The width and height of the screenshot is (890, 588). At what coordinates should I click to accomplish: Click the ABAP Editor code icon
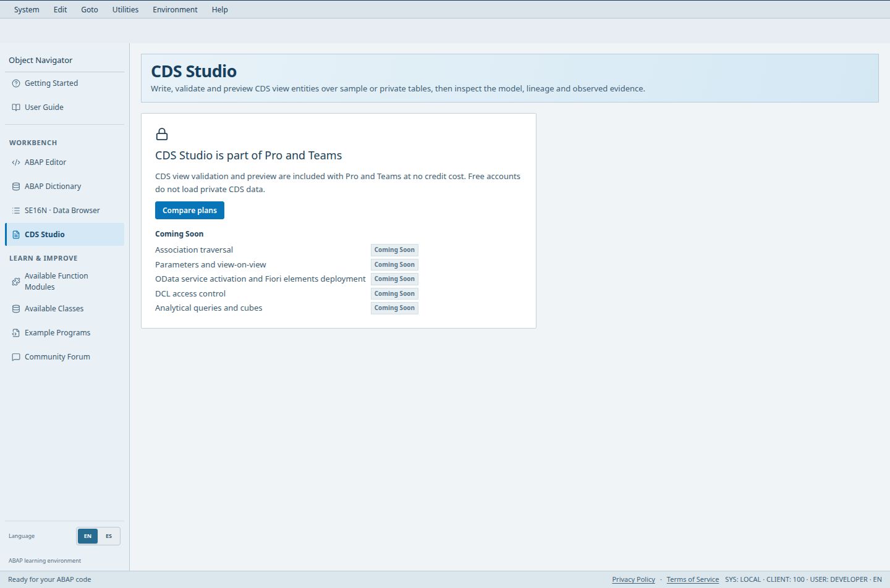click(16, 162)
